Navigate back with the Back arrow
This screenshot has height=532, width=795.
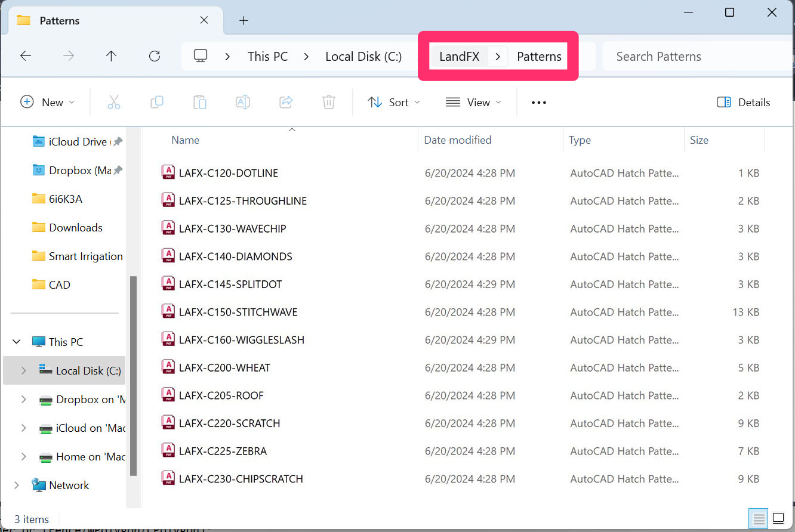[26, 56]
